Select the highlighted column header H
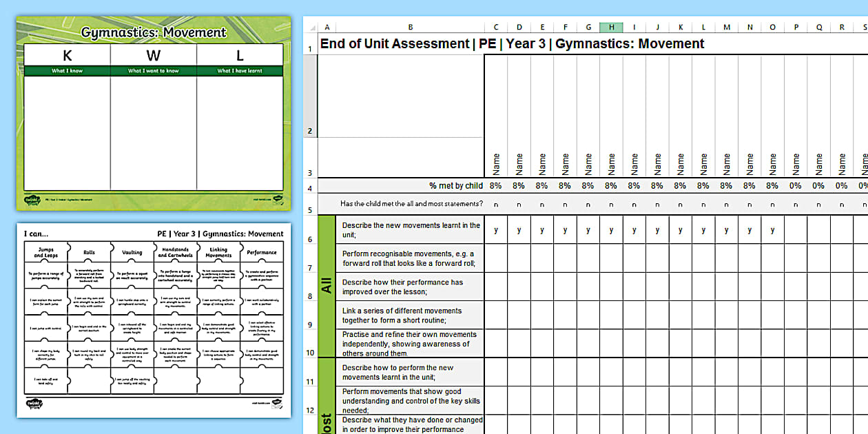This screenshot has height=434, width=868. pyautogui.click(x=611, y=27)
